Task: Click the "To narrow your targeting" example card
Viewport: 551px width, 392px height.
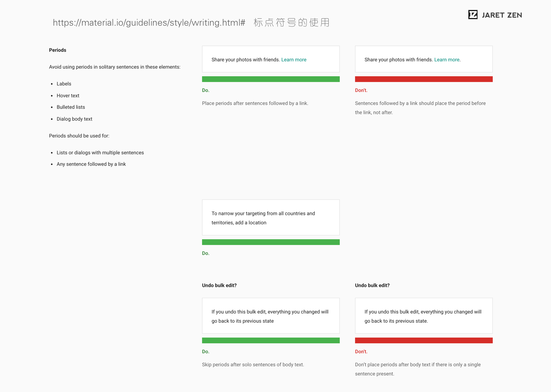Action: point(271,217)
